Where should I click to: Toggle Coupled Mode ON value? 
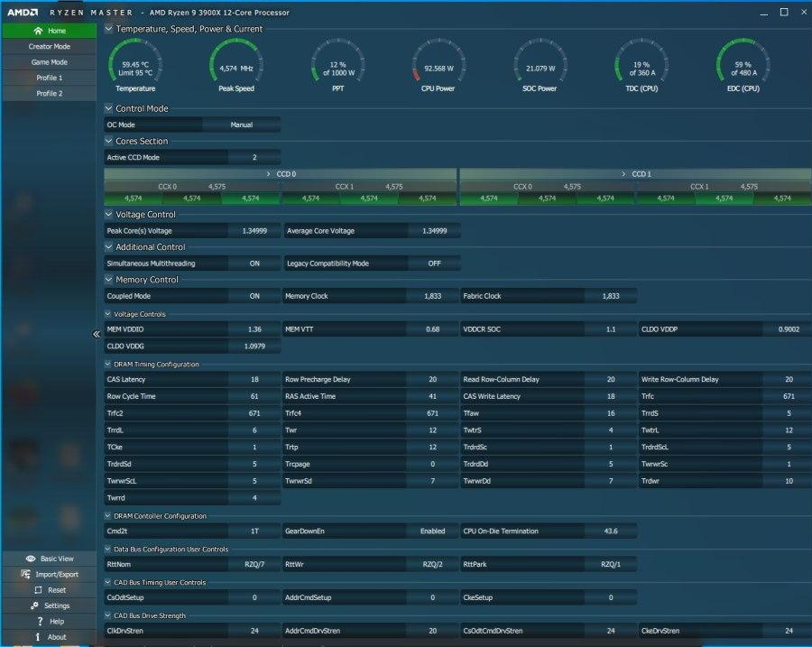254,296
